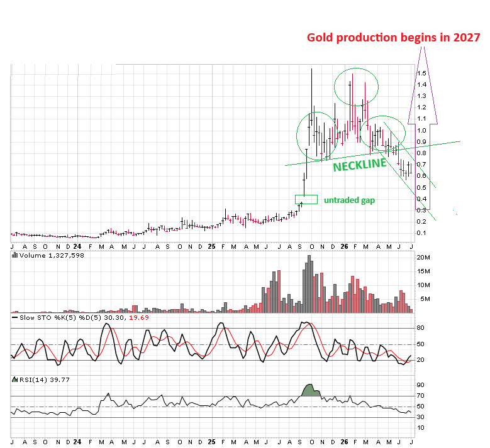
Task: Click the 0.6 price axis label
Action: click(x=421, y=176)
